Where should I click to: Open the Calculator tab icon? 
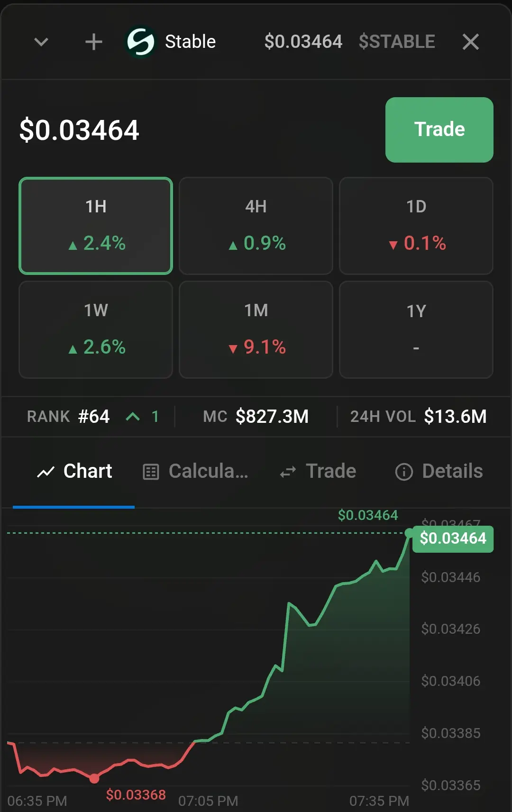point(151,472)
